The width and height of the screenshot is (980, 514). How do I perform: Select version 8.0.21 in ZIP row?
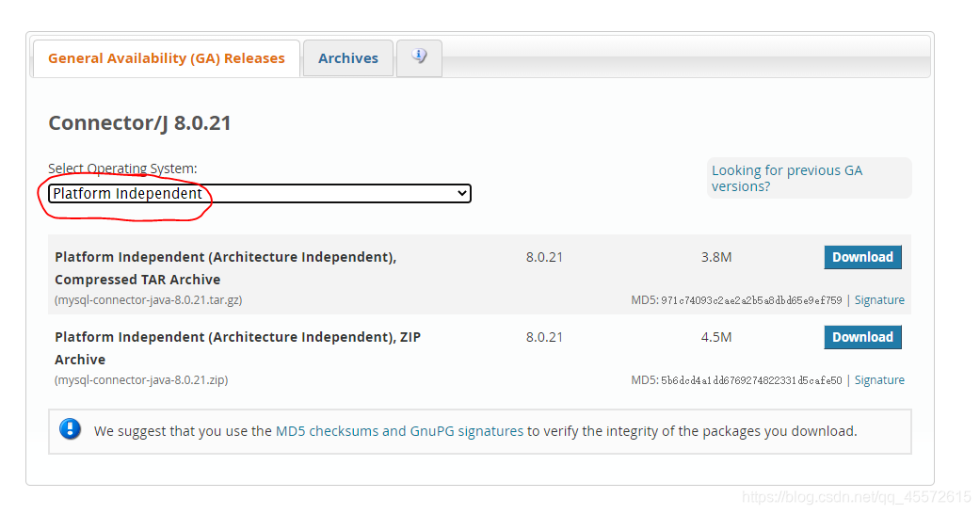544,337
